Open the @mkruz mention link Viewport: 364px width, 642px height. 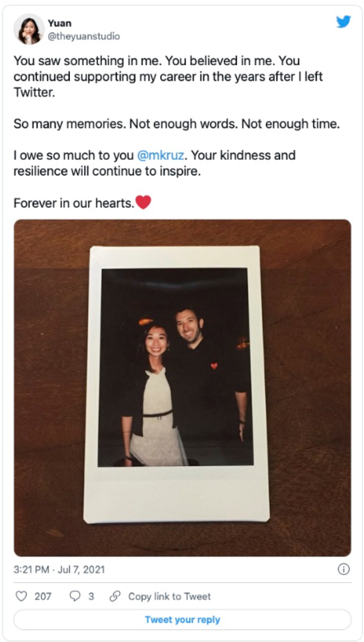160,155
